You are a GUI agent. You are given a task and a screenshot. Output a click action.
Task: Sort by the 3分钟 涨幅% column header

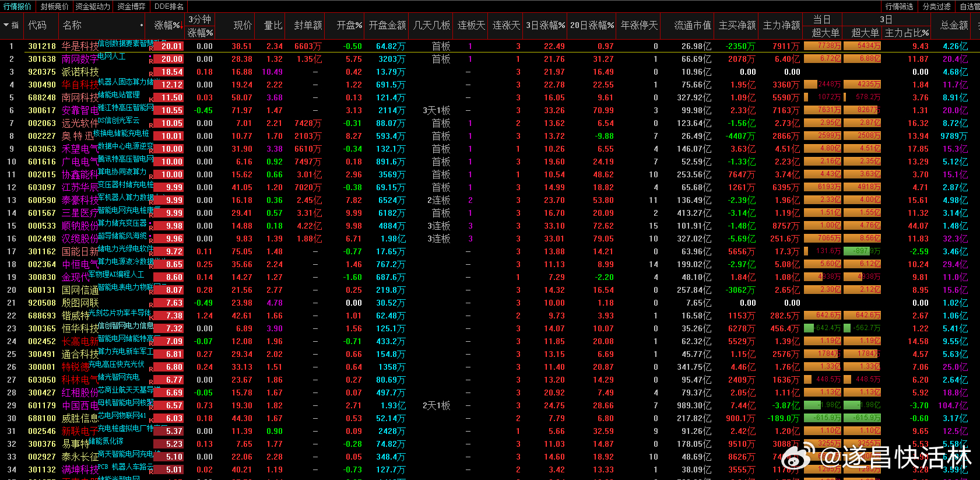coord(200,33)
